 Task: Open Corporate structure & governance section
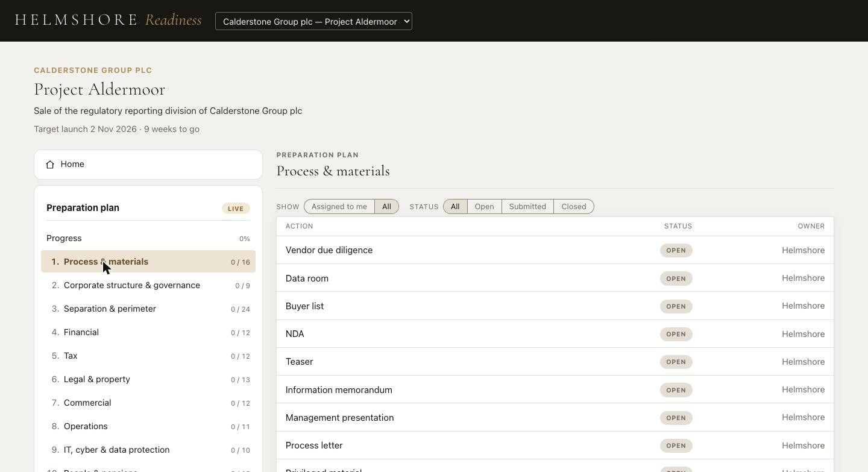pyautogui.click(x=148, y=285)
